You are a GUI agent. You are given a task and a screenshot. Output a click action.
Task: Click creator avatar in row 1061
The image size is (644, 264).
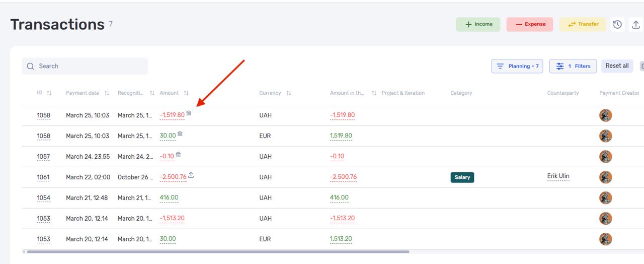pyautogui.click(x=606, y=177)
